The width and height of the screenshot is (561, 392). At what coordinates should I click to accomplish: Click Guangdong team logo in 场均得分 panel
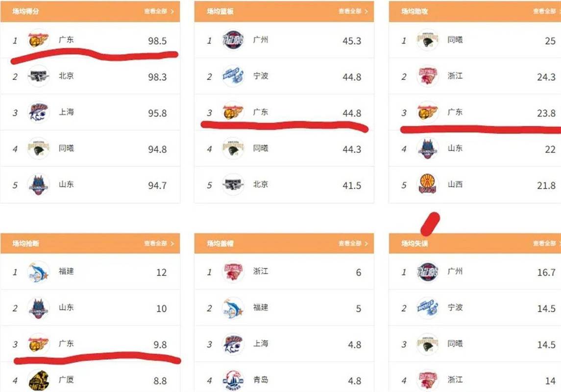(x=38, y=40)
